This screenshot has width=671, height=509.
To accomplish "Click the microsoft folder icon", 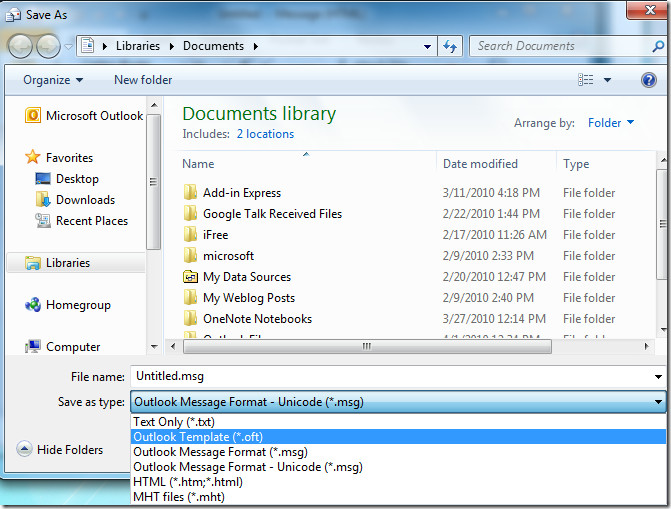I will (x=190, y=256).
